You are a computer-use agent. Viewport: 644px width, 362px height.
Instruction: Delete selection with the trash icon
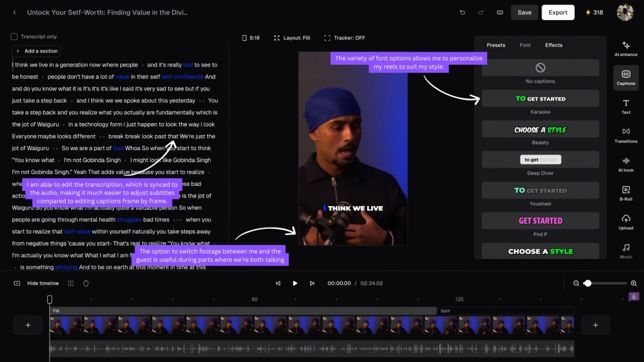86,283
